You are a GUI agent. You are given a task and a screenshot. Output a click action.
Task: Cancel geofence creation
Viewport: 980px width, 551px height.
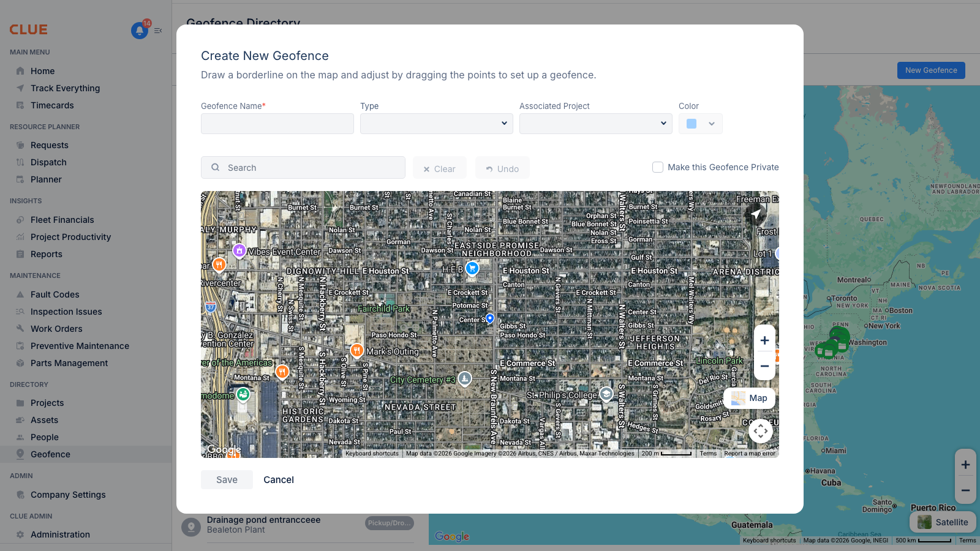coord(279,479)
